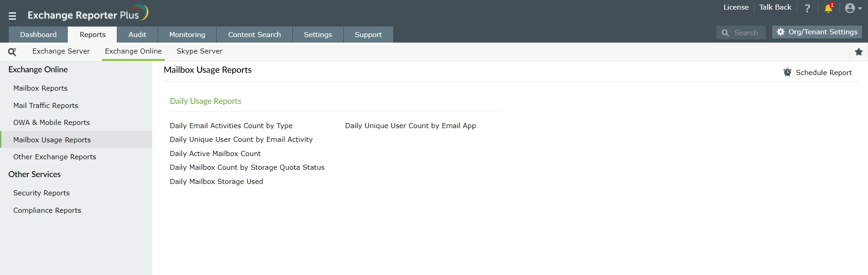Open Daily Mailbox Count by Storage Quota Status
868x275 pixels.
point(247,167)
